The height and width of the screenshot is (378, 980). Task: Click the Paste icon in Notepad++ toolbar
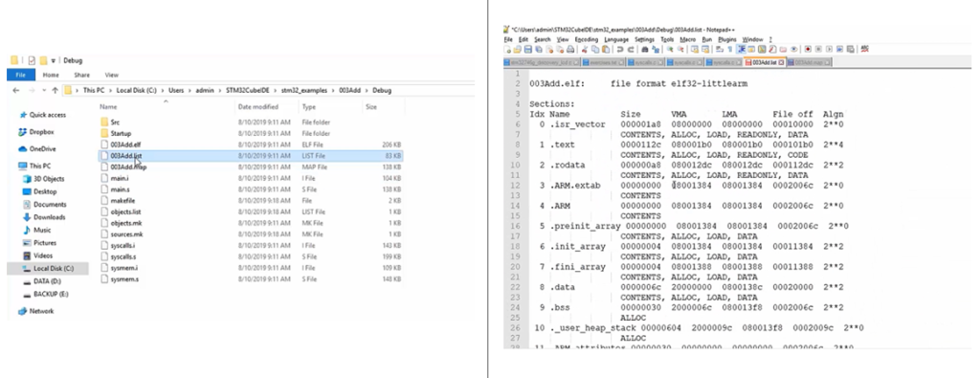pyautogui.click(x=606, y=49)
